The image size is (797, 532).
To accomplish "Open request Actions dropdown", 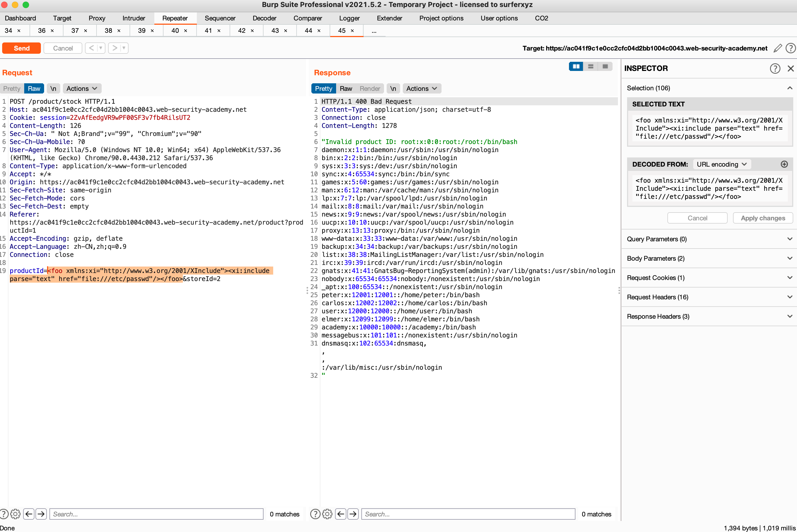I will click(x=82, y=89).
